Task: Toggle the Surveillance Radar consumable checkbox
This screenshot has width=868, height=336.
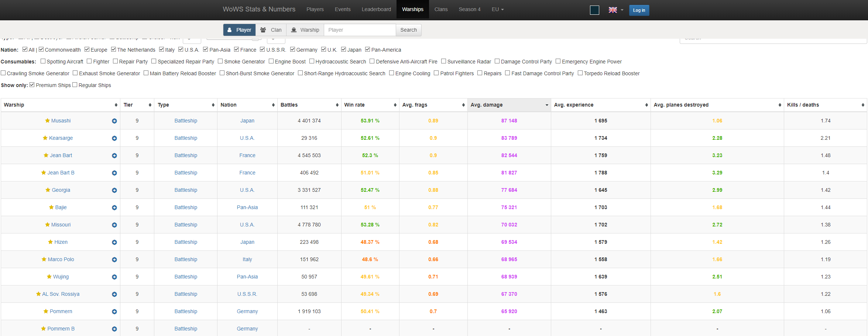Action: [x=444, y=61]
